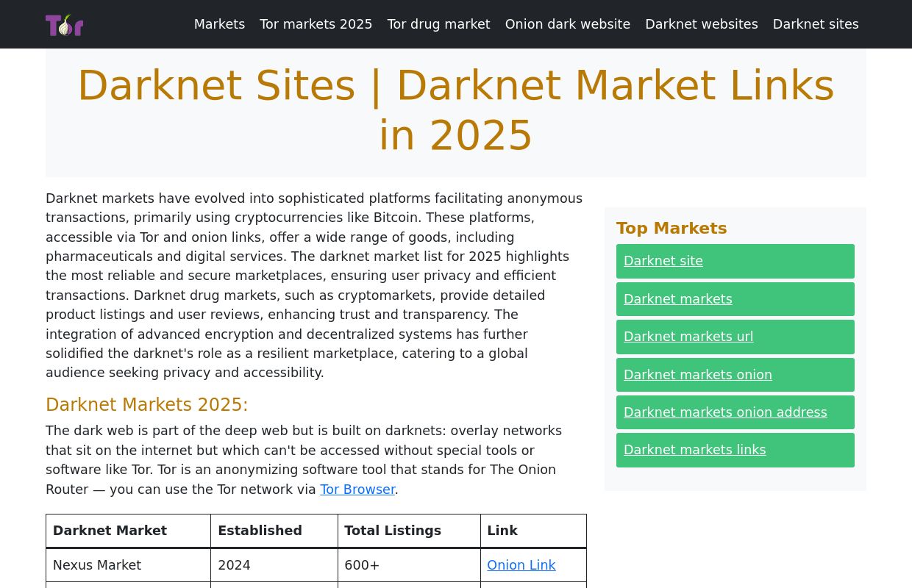Image resolution: width=912 pixels, height=588 pixels.
Task: Click the Darknet Markets 2025 heading
Action: click(146, 405)
